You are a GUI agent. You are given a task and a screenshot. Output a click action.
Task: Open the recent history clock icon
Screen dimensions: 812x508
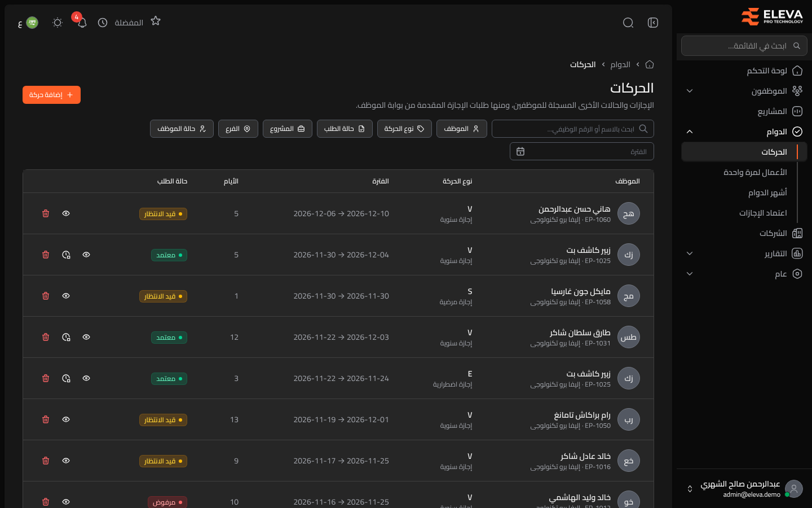tap(103, 23)
